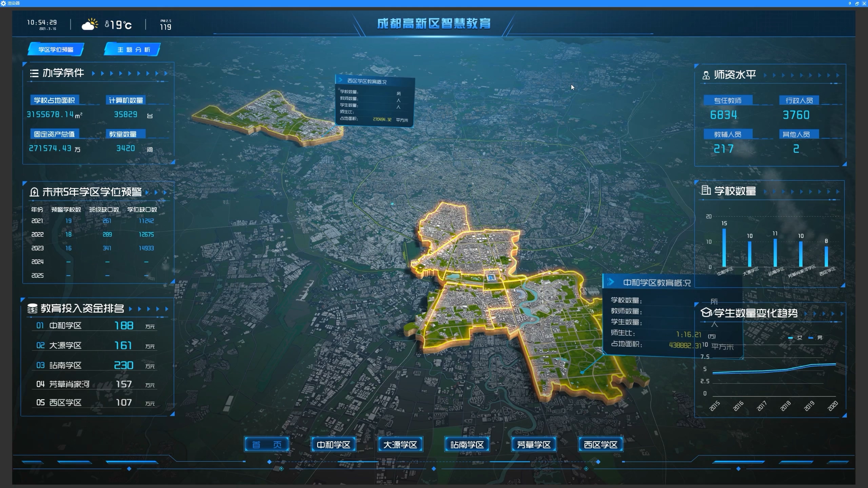Click the list icon beside 办学条件

[34, 73]
